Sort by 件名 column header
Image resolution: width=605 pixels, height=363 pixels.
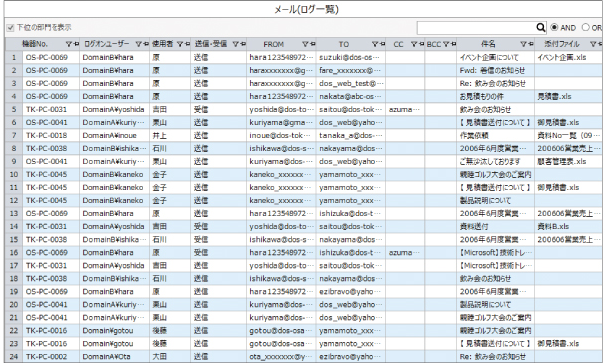[x=488, y=44]
